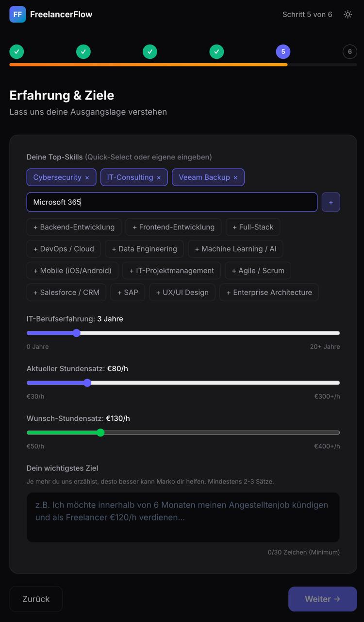This screenshot has width=364, height=622.
Task: Click the first completed step checkmark
Action: tap(17, 52)
